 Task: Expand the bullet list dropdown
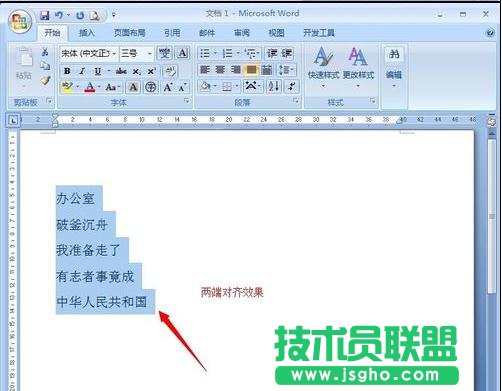[x=215, y=53]
